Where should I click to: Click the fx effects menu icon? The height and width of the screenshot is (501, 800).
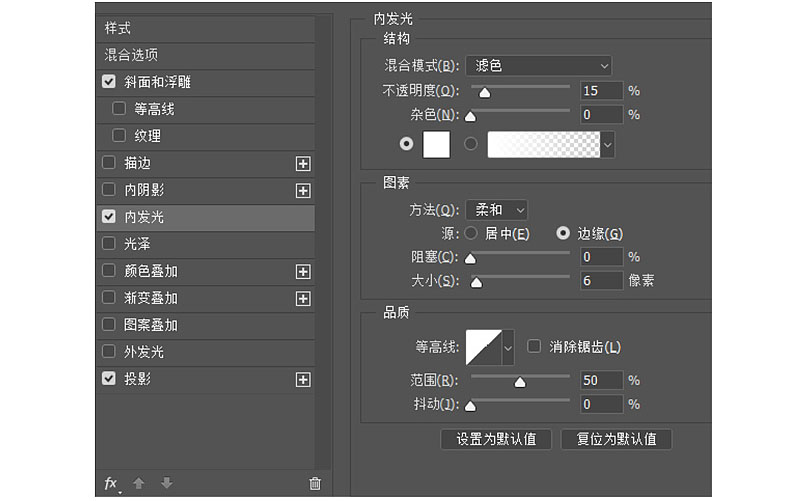pos(112,483)
